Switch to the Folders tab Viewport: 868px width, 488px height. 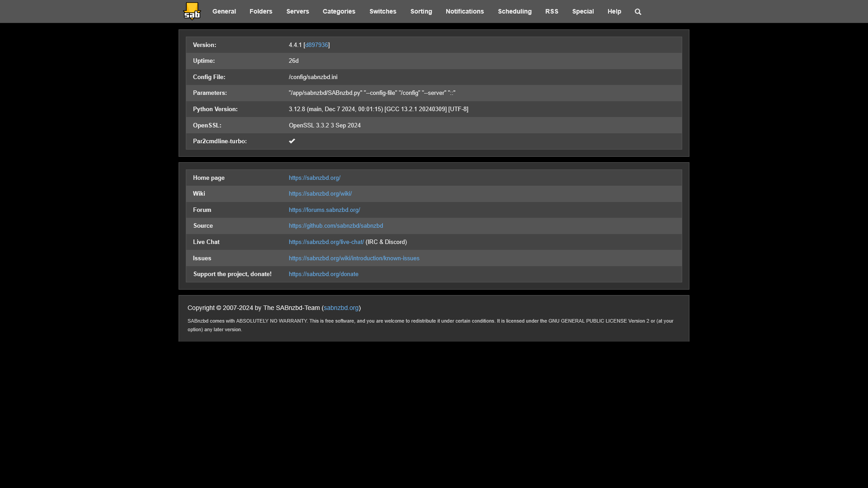click(261, 11)
